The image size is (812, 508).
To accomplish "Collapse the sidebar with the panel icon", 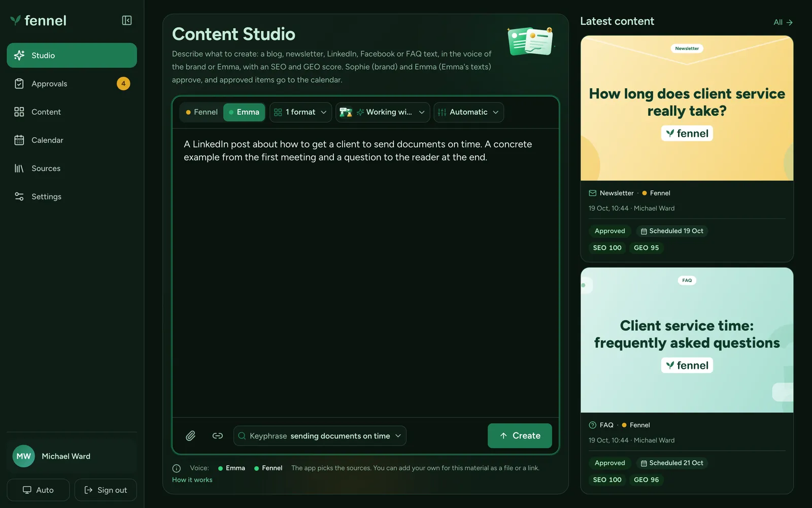I will coord(127,20).
